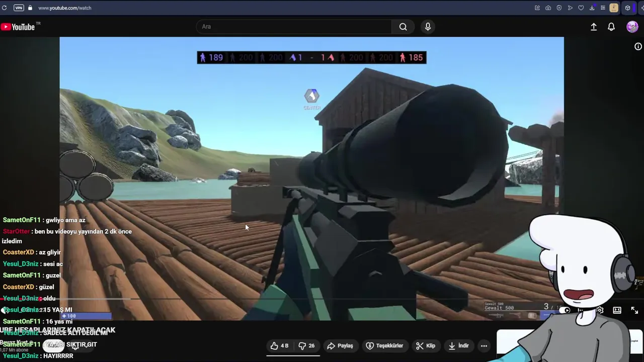Click the Ara search input field
The height and width of the screenshot is (362, 644).
click(294, 27)
